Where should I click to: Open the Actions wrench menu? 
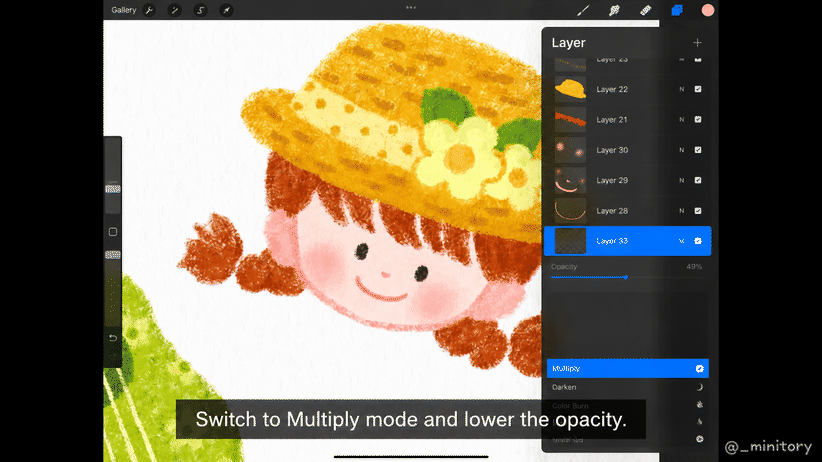click(x=149, y=10)
